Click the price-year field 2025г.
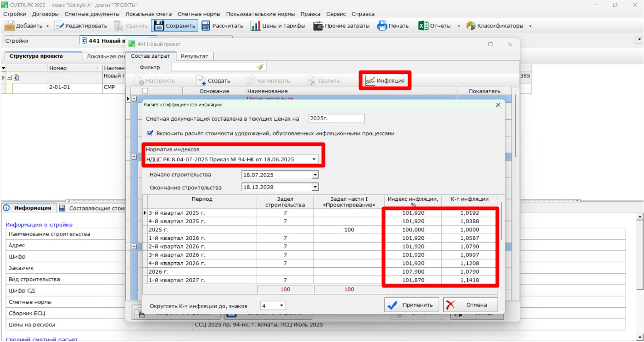The width and height of the screenshot is (644, 342). (336, 119)
